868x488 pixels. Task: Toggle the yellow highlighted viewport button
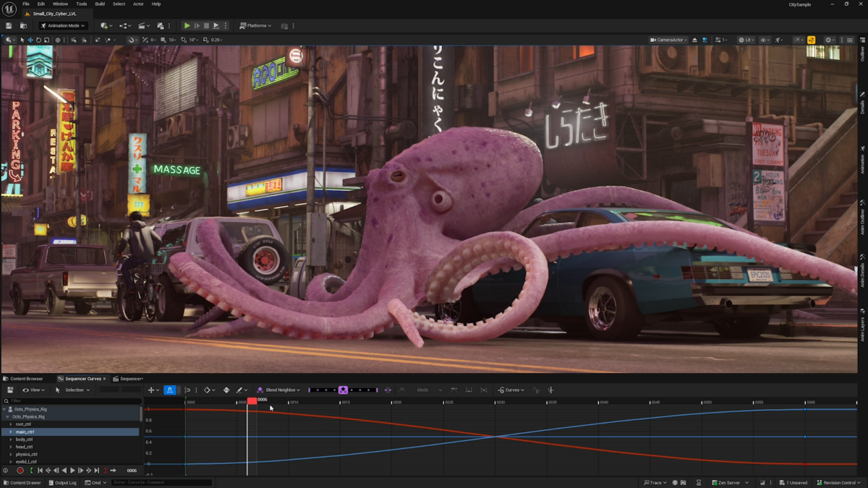(811, 40)
